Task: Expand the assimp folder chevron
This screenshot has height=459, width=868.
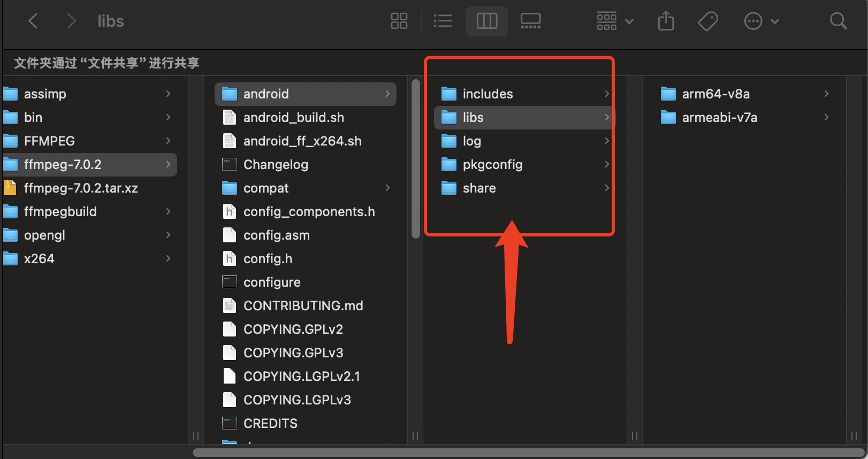Action: point(168,94)
